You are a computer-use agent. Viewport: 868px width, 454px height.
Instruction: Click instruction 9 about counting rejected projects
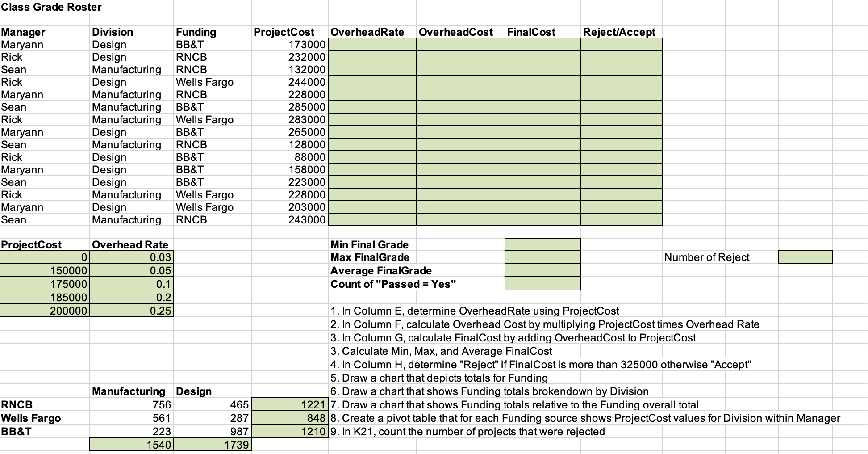(467, 432)
